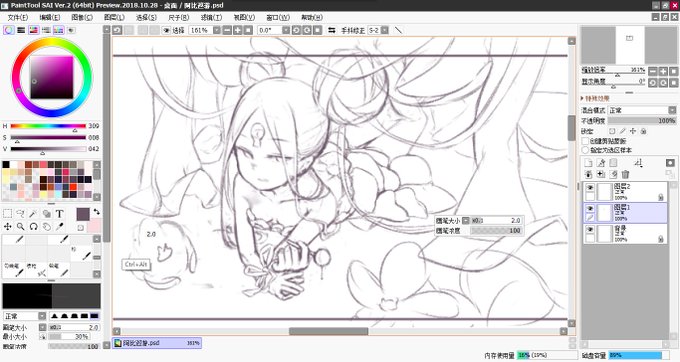Viewport: 680px width, 362px height.
Task: Open the zoom percentage dropdown
Action: tap(216, 30)
